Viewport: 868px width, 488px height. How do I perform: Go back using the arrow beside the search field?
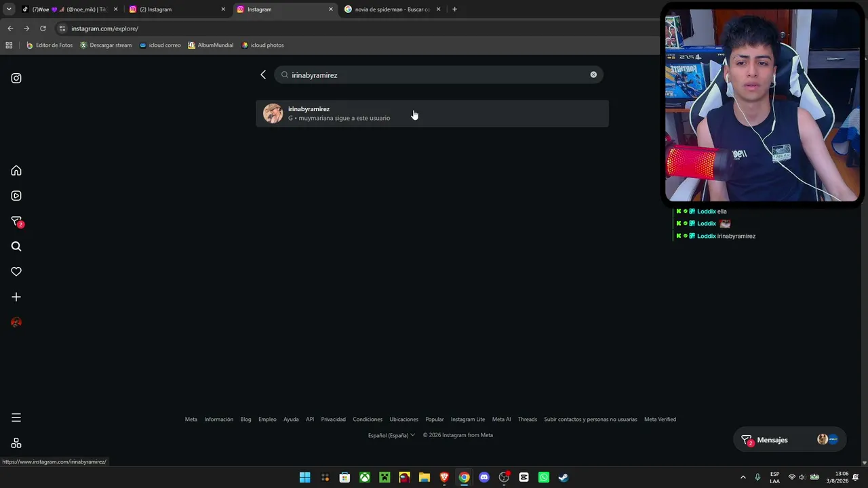coord(263,75)
